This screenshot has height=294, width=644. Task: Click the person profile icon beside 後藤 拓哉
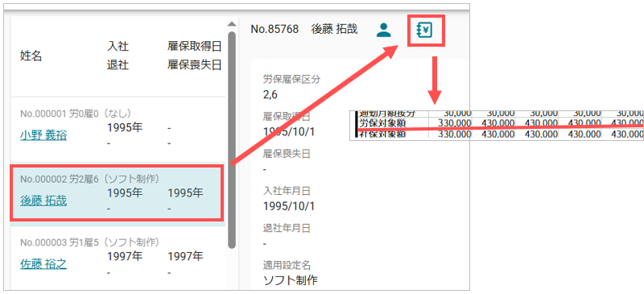coord(384,30)
